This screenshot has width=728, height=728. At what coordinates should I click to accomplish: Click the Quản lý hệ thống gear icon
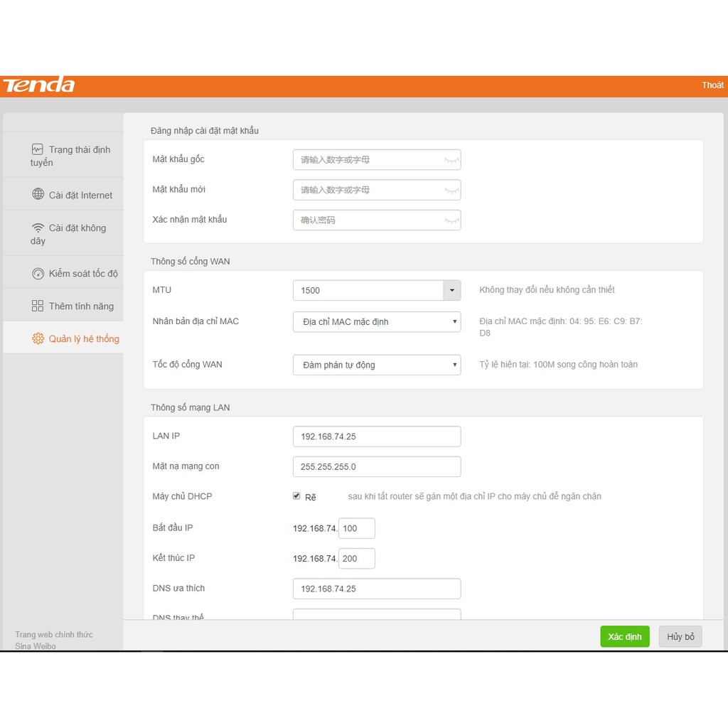pyautogui.click(x=38, y=338)
